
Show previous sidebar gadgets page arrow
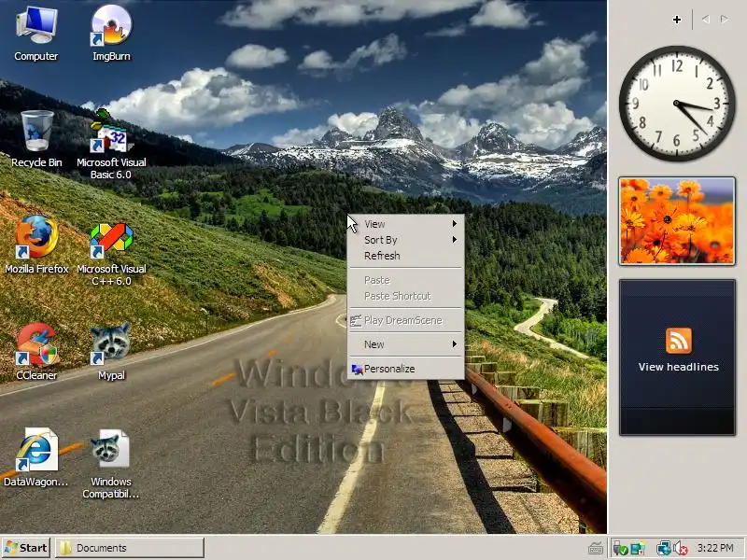(706, 20)
